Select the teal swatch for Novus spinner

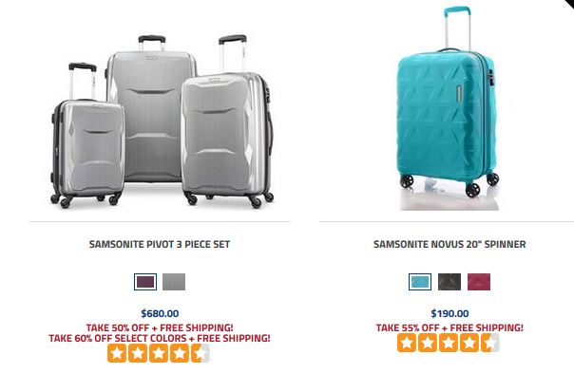click(420, 282)
